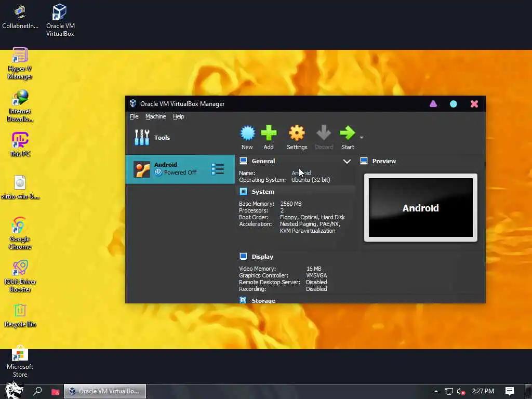The height and width of the screenshot is (399, 532).
Task: Click the dragon Start button on taskbar
Action: pos(14,390)
